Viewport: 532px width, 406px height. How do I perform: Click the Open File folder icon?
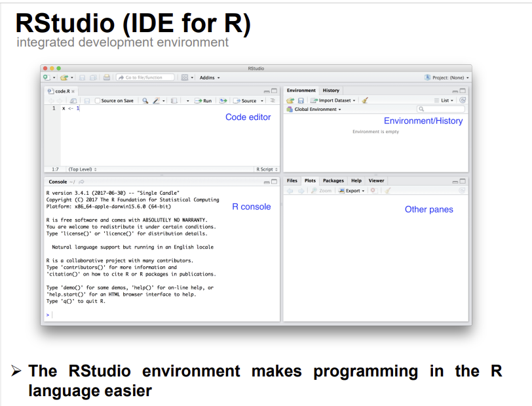point(64,77)
